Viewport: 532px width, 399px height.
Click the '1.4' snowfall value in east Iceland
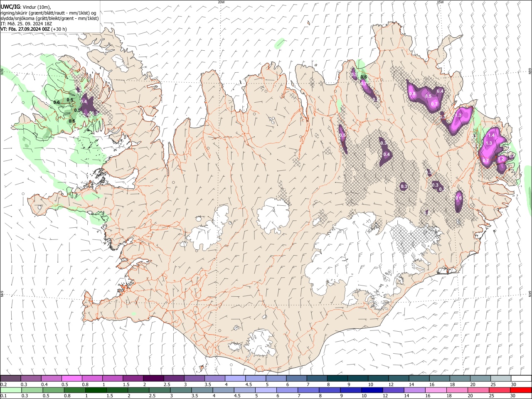[491, 135]
